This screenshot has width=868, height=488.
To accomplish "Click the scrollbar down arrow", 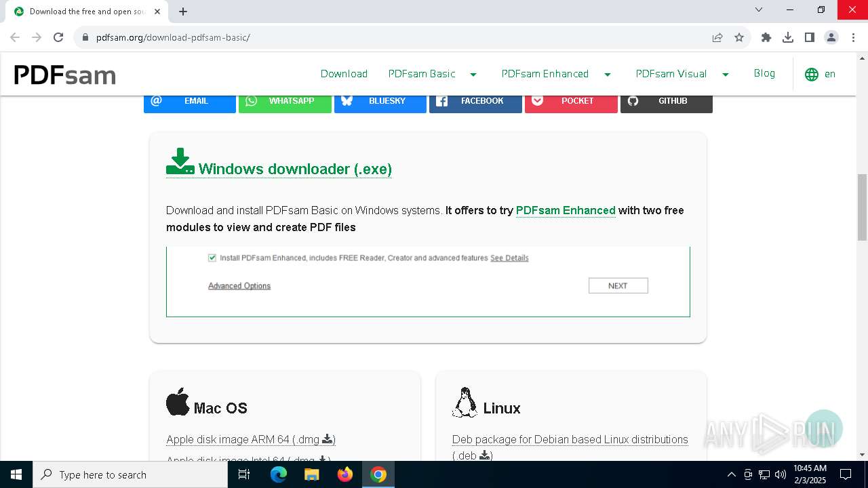I will point(862,455).
